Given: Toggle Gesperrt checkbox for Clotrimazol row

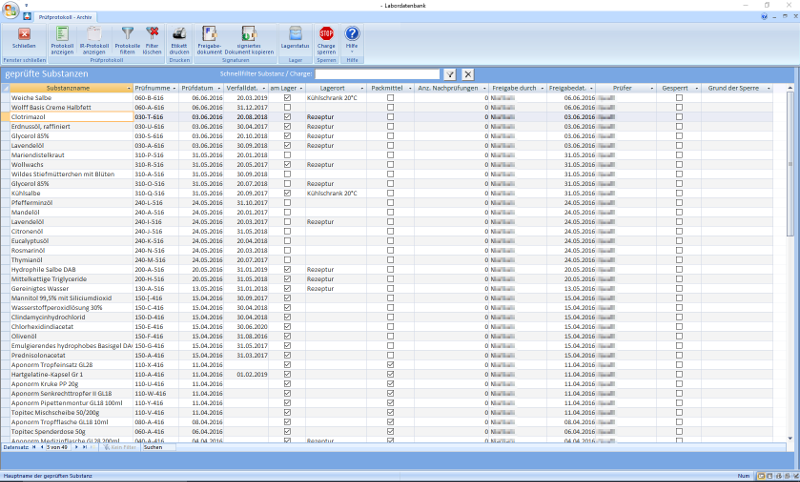Looking at the screenshot, I should [679, 116].
